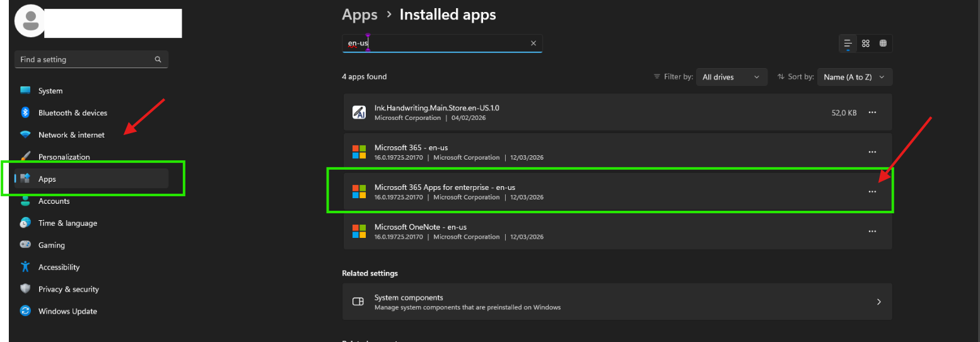Click the 52,0 KB size value
This screenshot has height=342, width=980.
click(844, 112)
